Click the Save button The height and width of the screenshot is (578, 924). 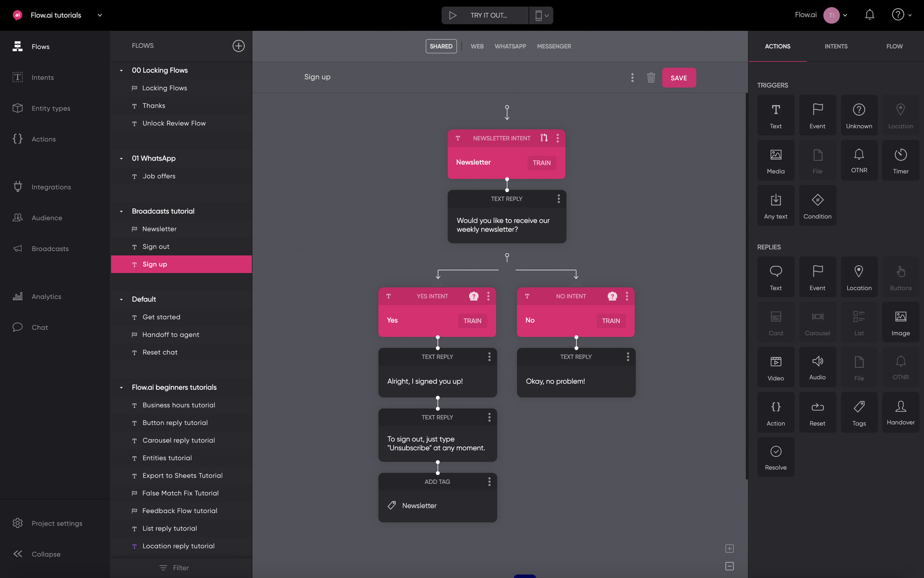[679, 77]
